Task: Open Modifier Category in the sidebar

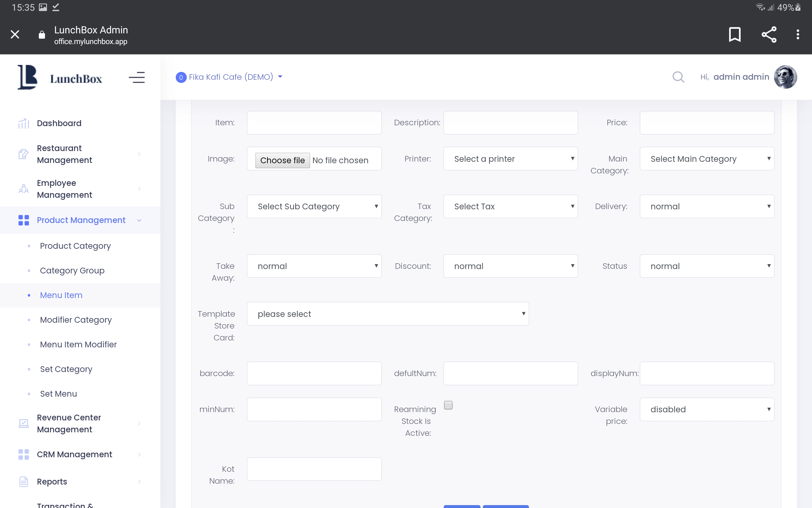Action: 76,320
